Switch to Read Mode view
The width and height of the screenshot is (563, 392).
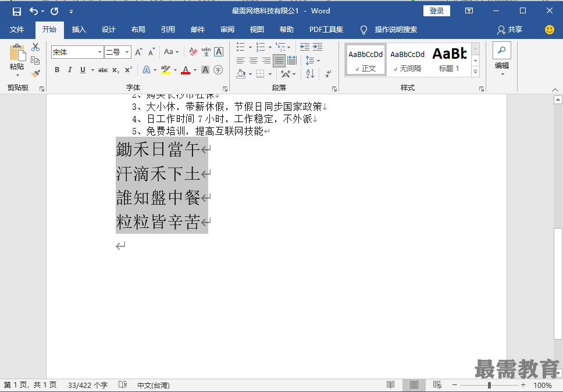tap(391, 385)
